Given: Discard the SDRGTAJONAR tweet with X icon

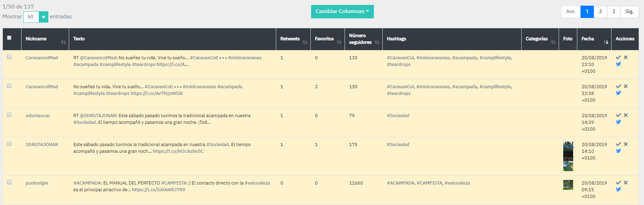Looking at the screenshot, I should click(626, 144).
